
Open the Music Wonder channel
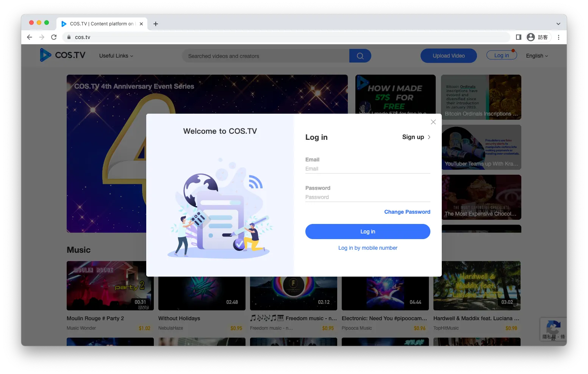[x=81, y=328]
